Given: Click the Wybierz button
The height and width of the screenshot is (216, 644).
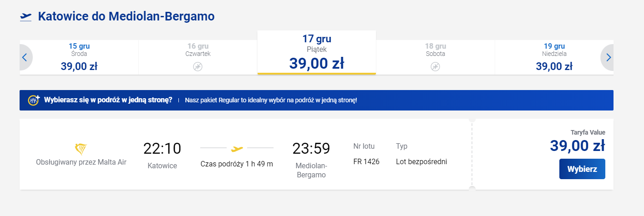Looking at the screenshot, I should click(x=582, y=169).
